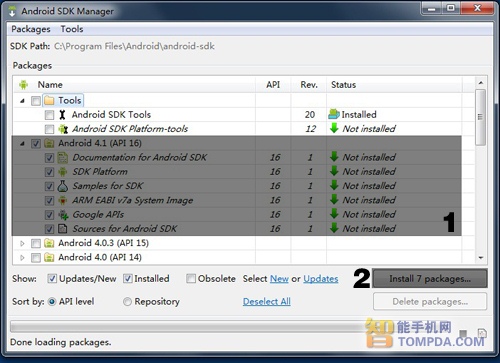Image resolution: width=500 pixels, height=363 pixels.
Task: Click the scrollbar down arrow
Action: [480, 258]
